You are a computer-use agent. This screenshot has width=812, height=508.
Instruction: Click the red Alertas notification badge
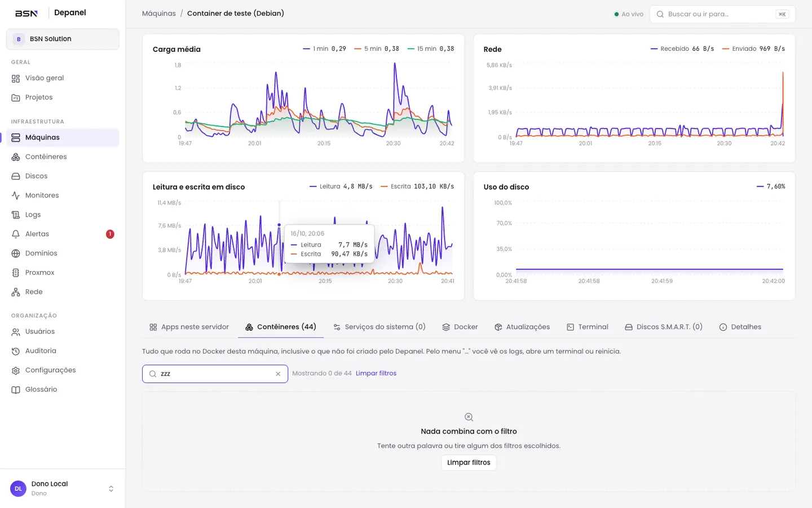pyautogui.click(x=110, y=234)
